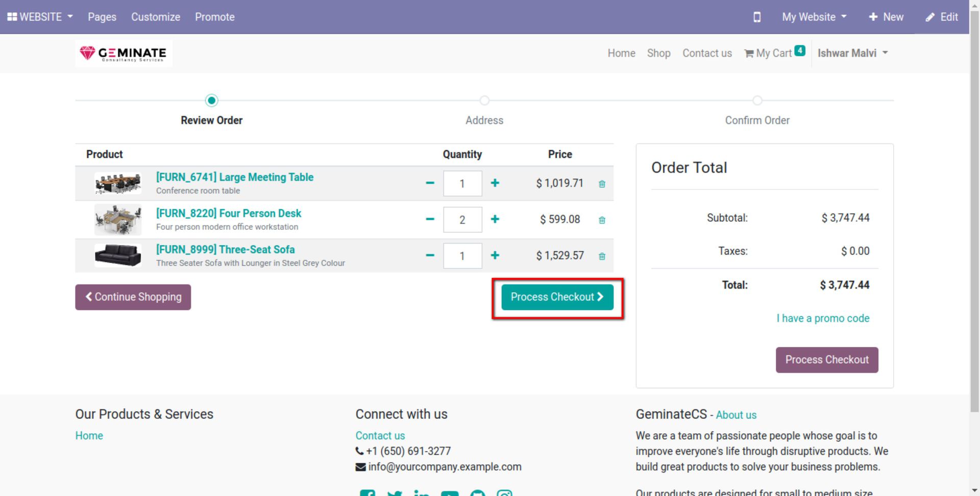Open the Promote menu
The height and width of the screenshot is (496, 980).
click(x=214, y=17)
